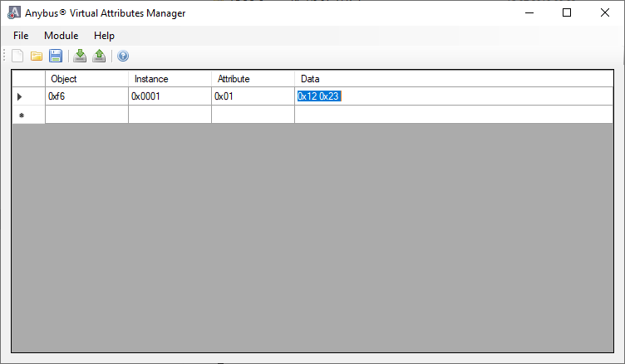Click the upload-to-module green arrow icon
The image size is (625, 364).
pos(99,56)
